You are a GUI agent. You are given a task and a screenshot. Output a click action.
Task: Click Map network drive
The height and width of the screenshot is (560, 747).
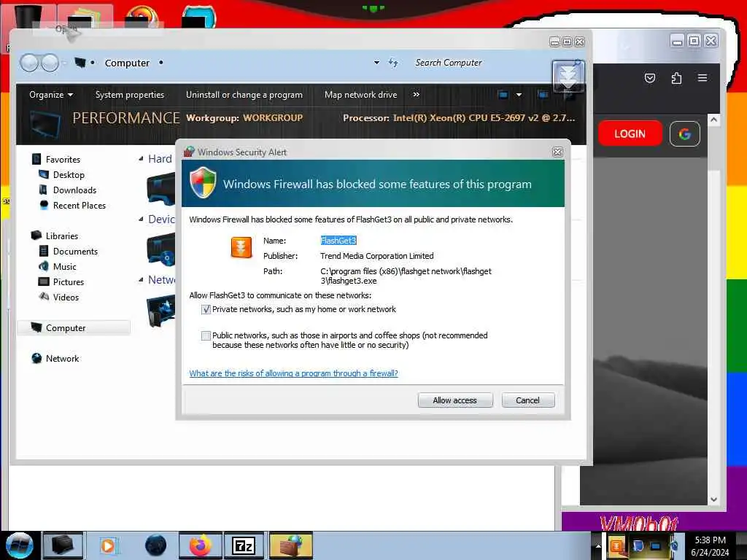point(360,95)
